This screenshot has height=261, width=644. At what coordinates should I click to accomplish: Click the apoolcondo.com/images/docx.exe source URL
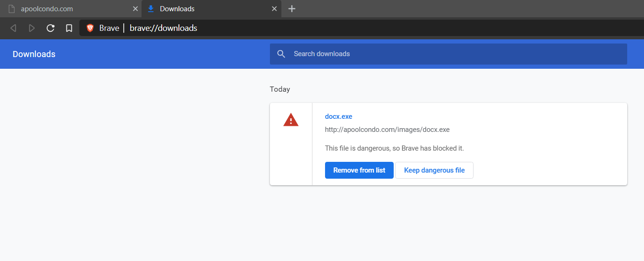(x=387, y=130)
